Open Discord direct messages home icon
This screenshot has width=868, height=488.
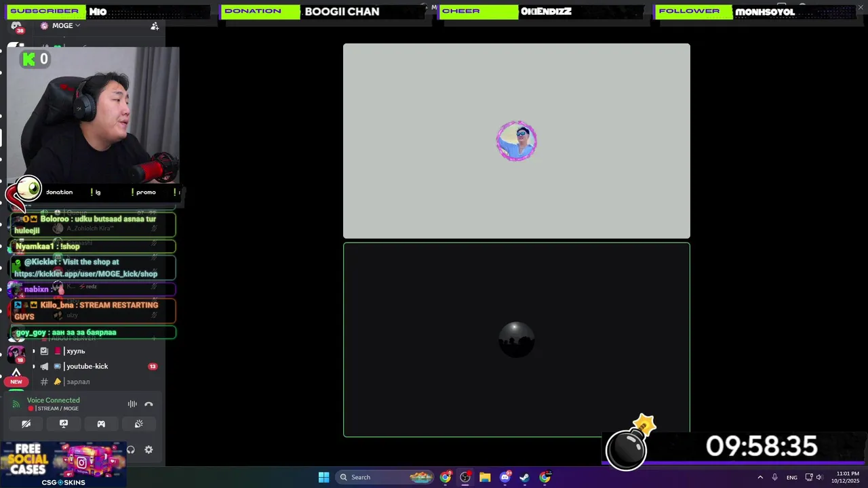pos(16,26)
